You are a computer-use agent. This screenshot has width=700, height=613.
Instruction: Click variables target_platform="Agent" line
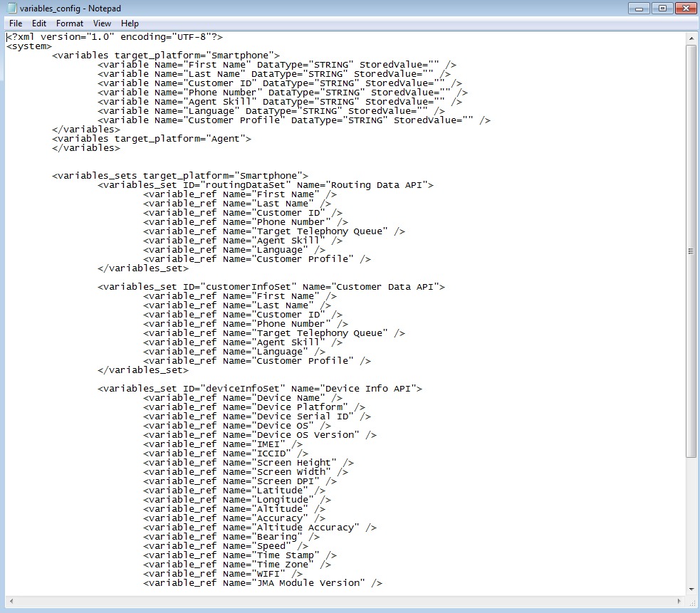coord(152,139)
